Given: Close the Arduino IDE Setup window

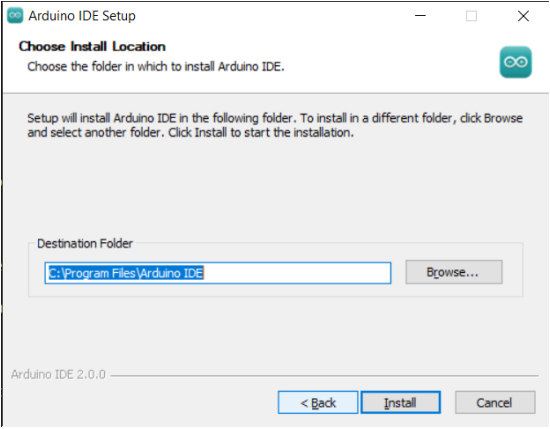Looking at the screenshot, I should point(523,16).
